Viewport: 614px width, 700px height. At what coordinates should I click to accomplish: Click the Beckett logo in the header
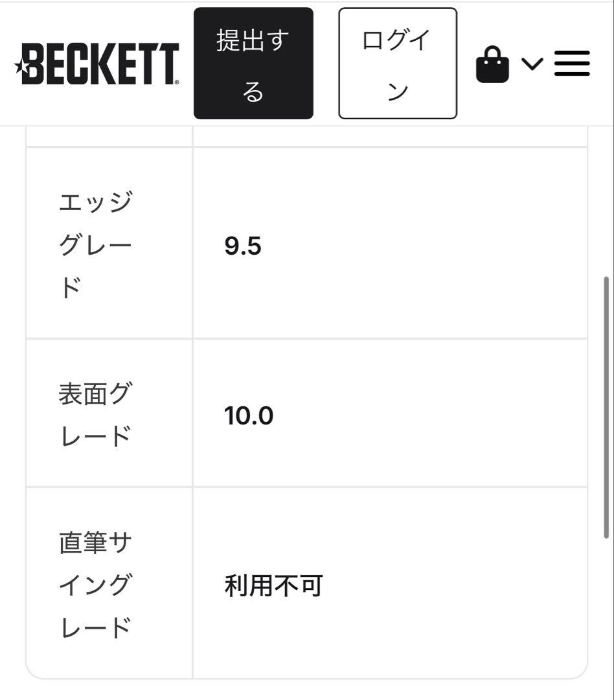coord(98,64)
